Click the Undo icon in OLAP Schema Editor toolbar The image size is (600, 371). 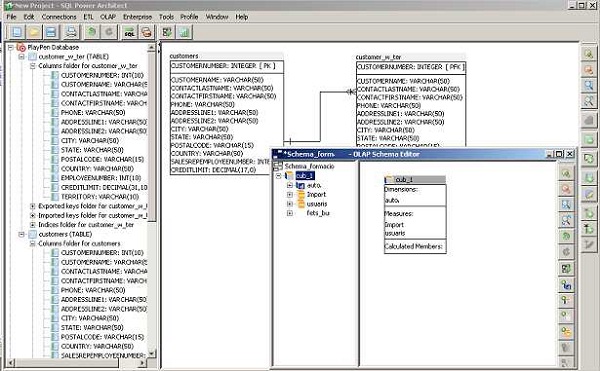tap(566, 236)
